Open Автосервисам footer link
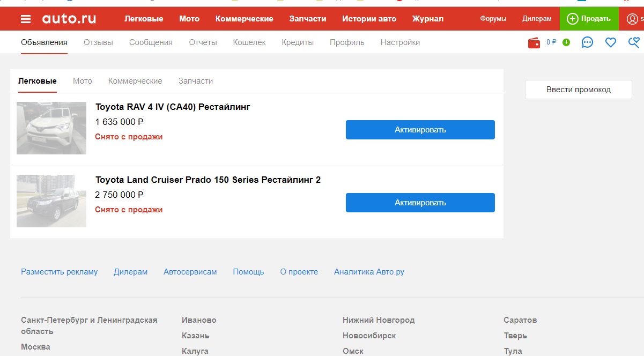 point(190,272)
